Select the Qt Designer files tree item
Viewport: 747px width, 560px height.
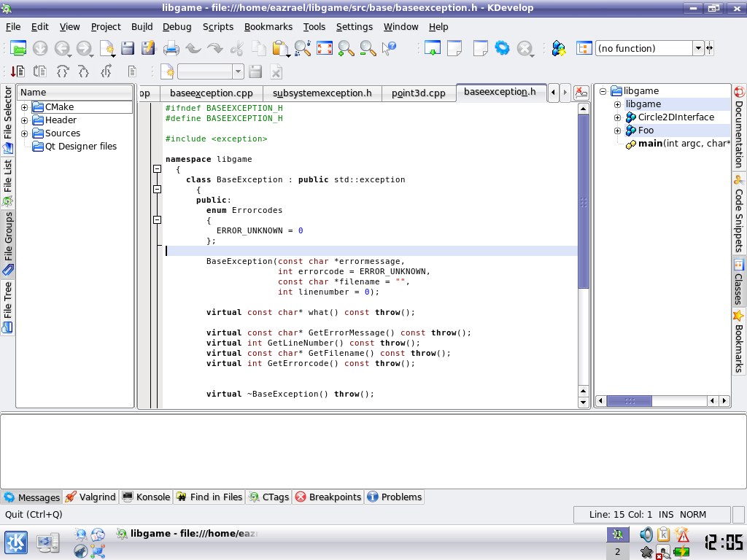(74, 147)
